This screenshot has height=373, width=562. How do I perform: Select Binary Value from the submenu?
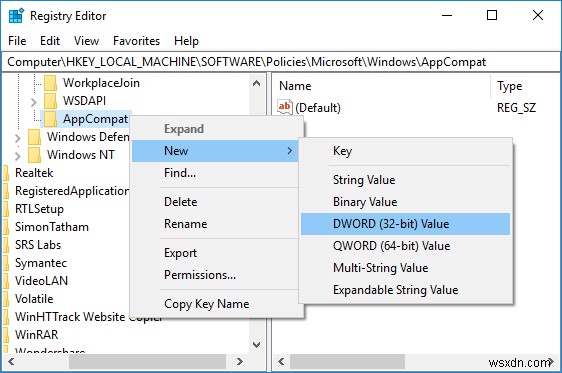[x=405, y=202]
